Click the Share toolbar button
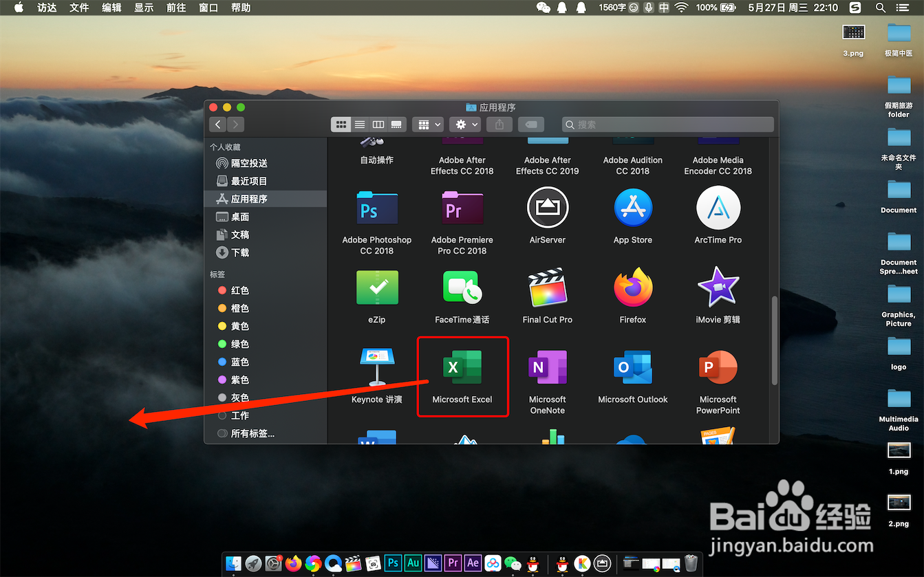The height and width of the screenshot is (577, 924). click(x=499, y=124)
